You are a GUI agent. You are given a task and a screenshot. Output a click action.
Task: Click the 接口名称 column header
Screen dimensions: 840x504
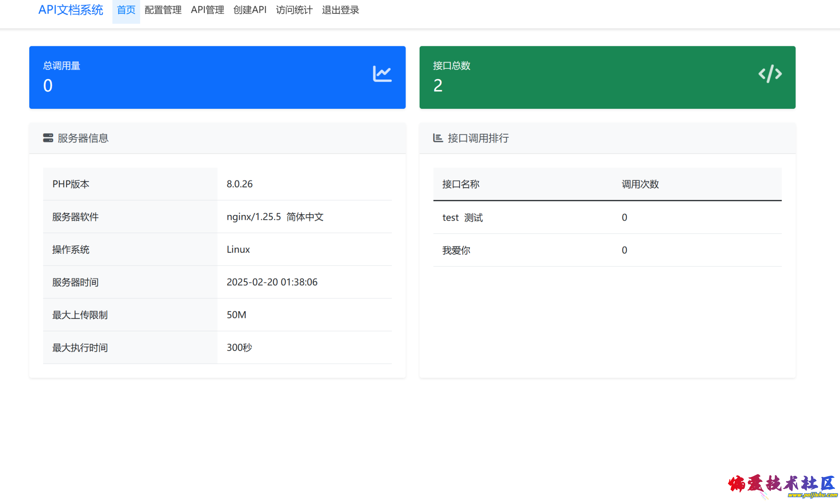[x=461, y=184]
